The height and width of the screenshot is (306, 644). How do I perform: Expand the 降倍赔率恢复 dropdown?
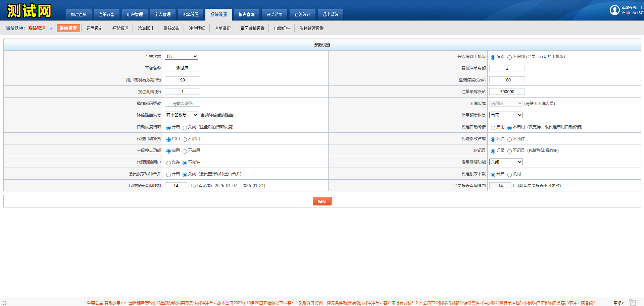[x=181, y=115]
